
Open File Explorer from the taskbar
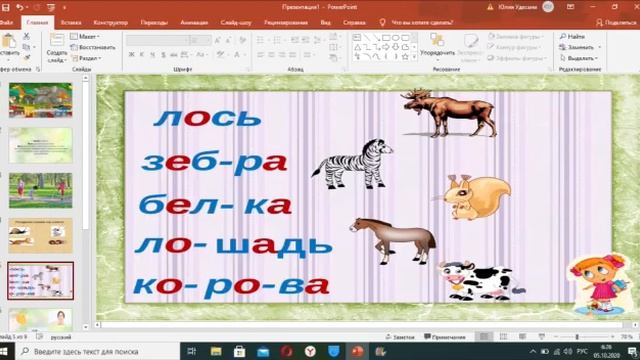pyautogui.click(x=216, y=351)
